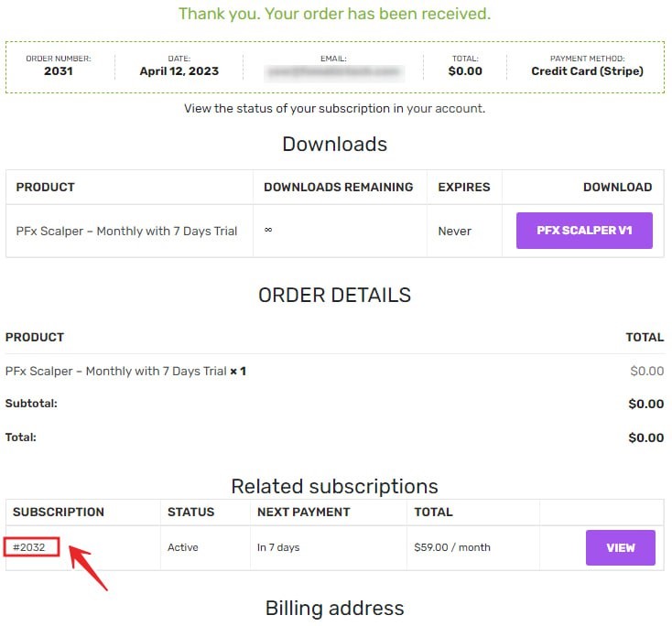
Task: Click the blurred email address
Action: [x=333, y=71]
